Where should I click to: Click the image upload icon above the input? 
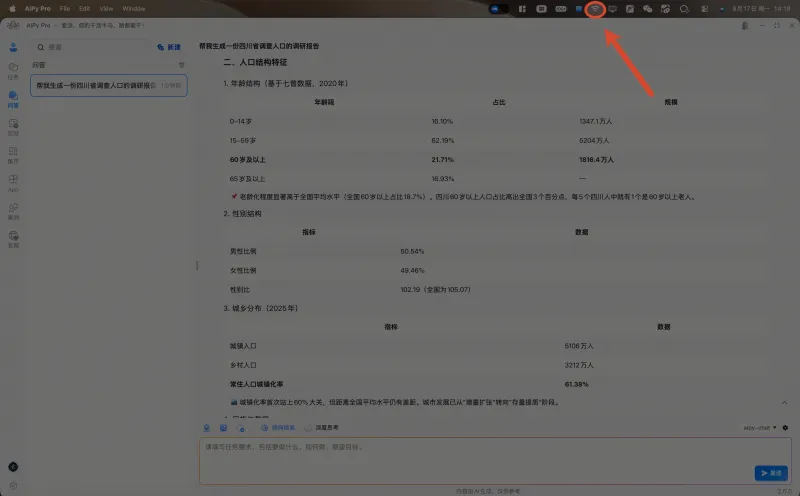point(223,428)
